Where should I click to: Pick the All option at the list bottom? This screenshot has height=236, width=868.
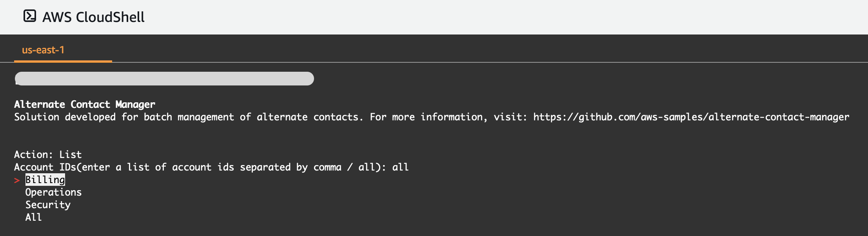click(x=34, y=217)
